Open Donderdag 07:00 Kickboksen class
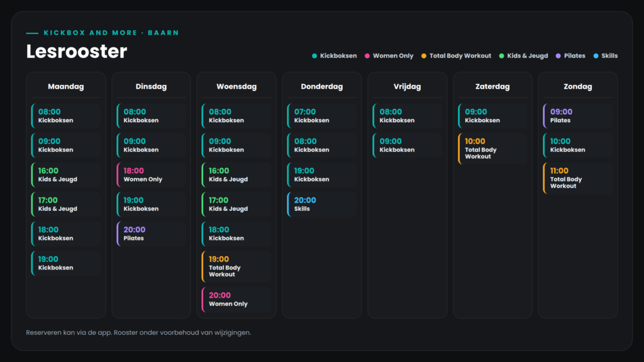 pyautogui.click(x=321, y=116)
